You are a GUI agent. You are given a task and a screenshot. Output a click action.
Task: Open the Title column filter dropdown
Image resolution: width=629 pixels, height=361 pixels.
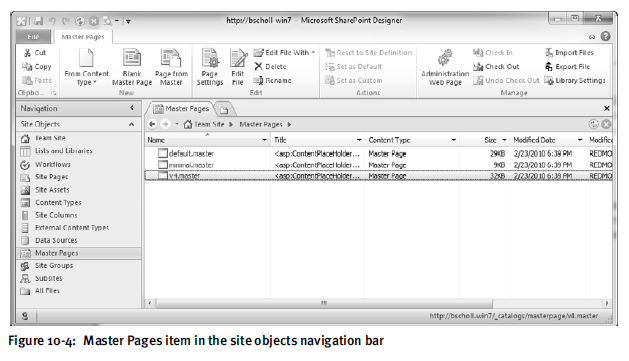[359, 140]
